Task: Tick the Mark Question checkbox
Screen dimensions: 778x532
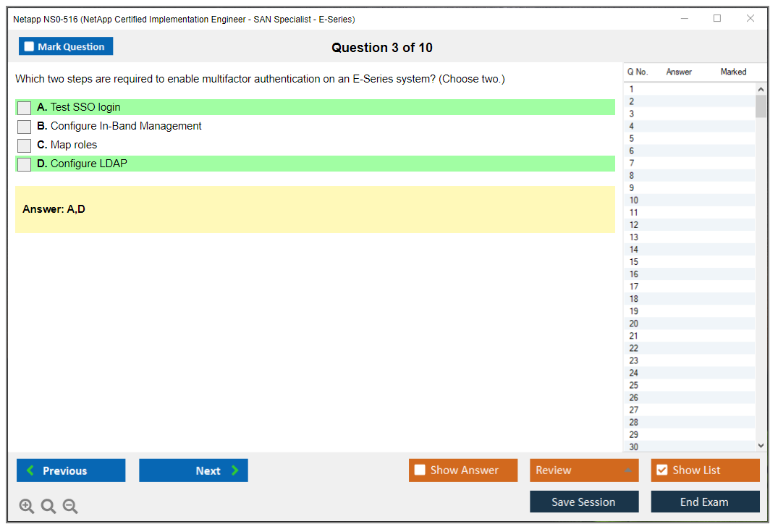Action: 30,46
